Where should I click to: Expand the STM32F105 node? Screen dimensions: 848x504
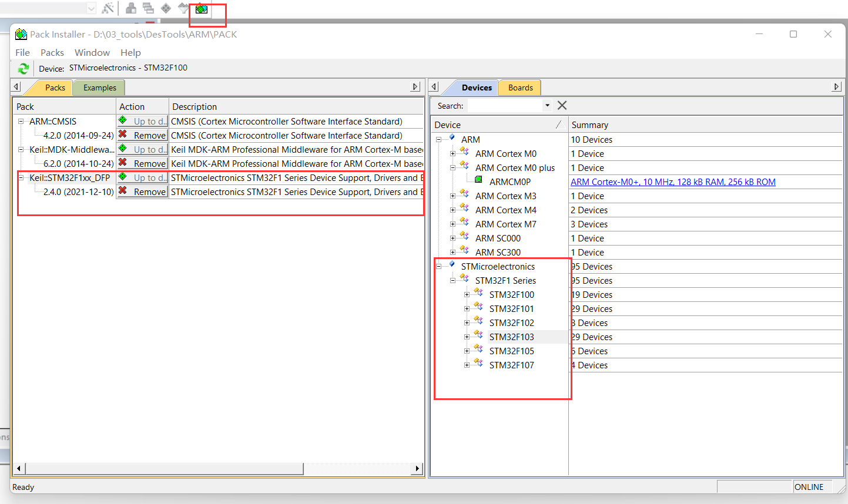point(467,351)
